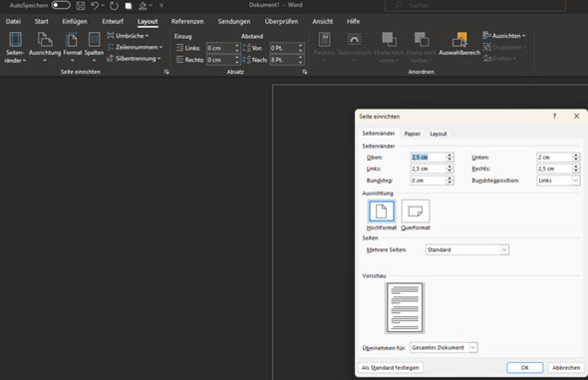Click Als Standard festlegen button

click(391, 368)
